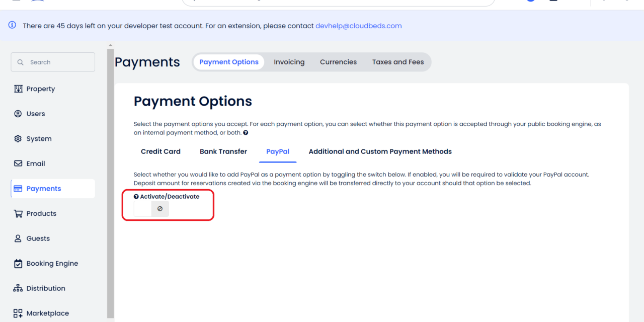
Task: Open System settings from sidebar
Action: [x=38, y=138]
